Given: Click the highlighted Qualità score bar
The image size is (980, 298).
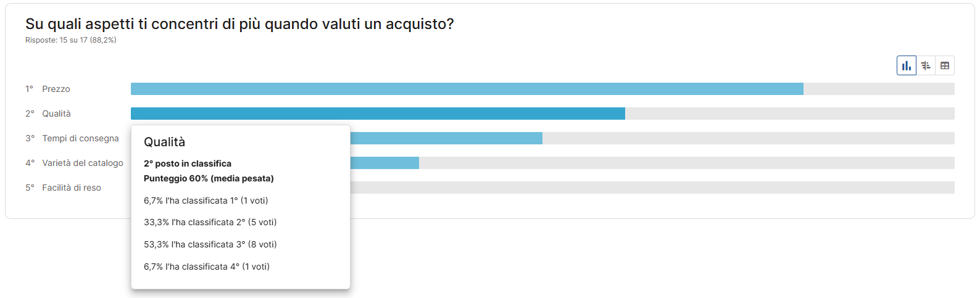Looking at the screenshot, I should pyautogui.click(x=378, y=114).
